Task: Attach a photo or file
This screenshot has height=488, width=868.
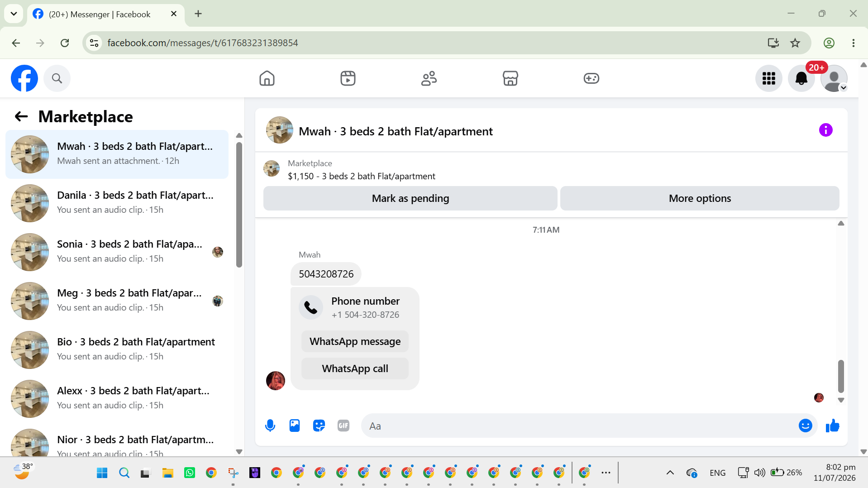Action: pyautogui.click(x=295, y=426)
